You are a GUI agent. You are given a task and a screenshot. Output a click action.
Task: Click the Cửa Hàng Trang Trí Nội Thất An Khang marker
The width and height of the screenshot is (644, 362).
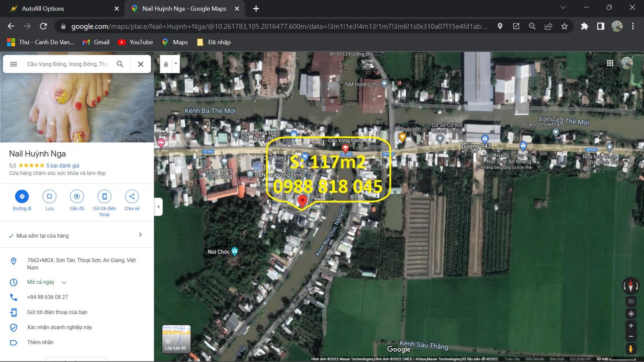[x=523, y=146]
